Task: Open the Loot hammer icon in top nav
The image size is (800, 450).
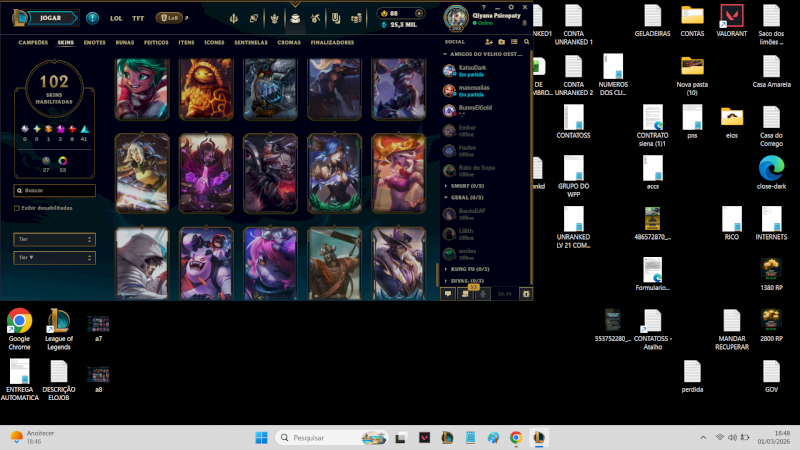Action: coord(315,18)
